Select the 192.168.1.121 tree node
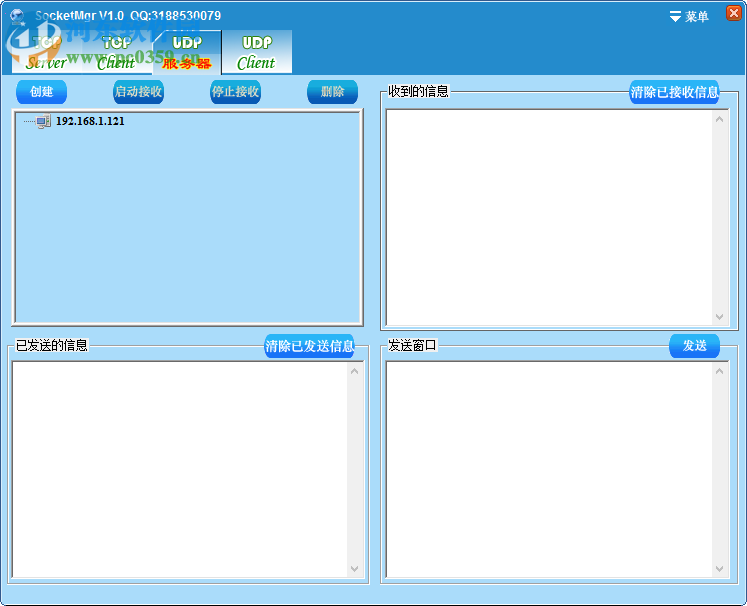 pos(90,121)
